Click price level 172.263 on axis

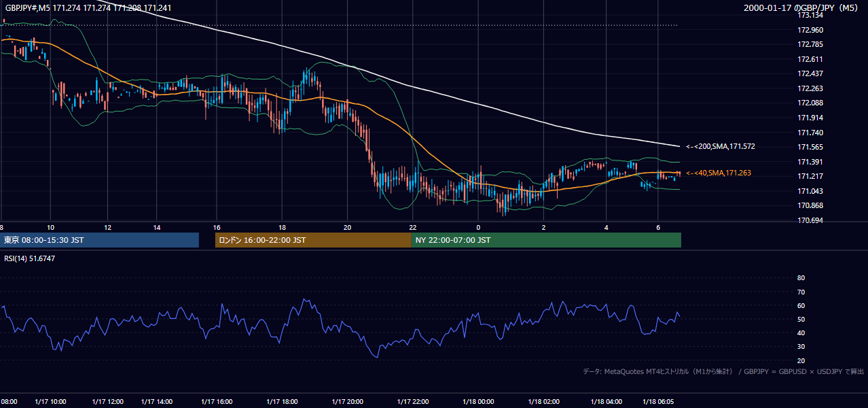810,88
